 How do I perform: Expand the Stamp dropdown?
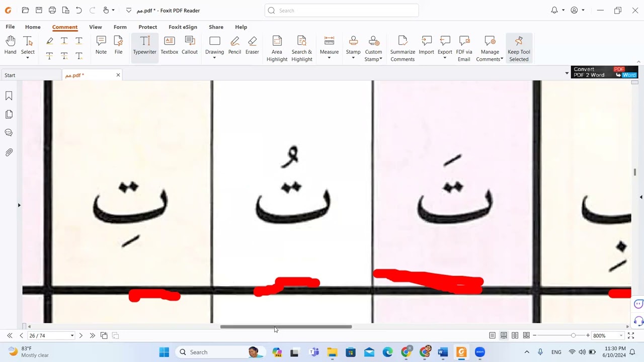pyautogui.click(x=353, y=58)
